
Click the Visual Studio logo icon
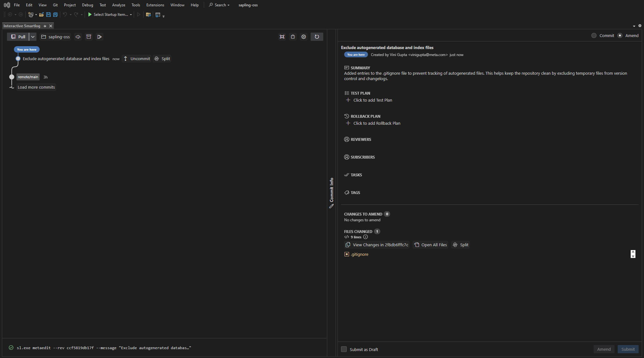[x=7, y=5]
